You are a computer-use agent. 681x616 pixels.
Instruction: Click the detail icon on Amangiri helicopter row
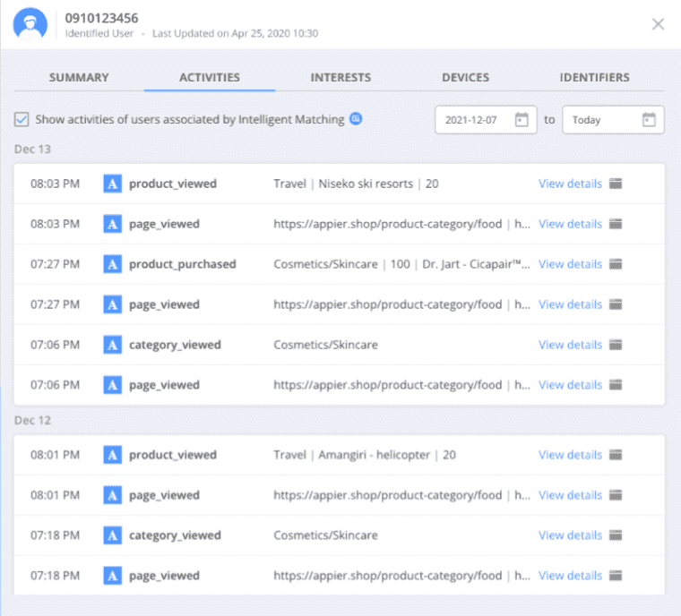click(616, 455)
